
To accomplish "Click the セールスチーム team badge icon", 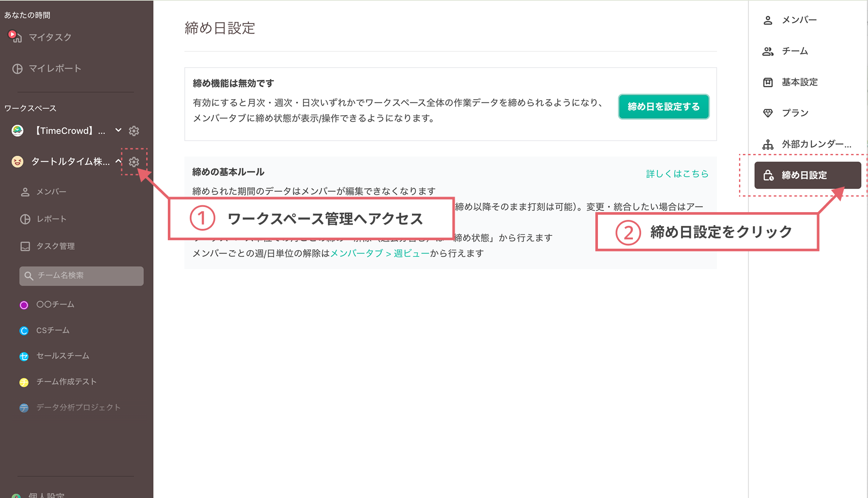I will [24, 357].
